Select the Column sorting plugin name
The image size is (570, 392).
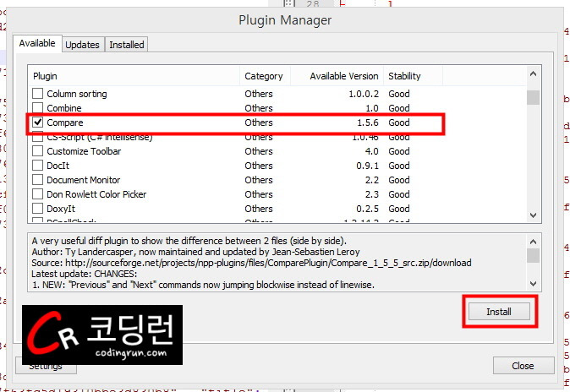coord(77,94)
